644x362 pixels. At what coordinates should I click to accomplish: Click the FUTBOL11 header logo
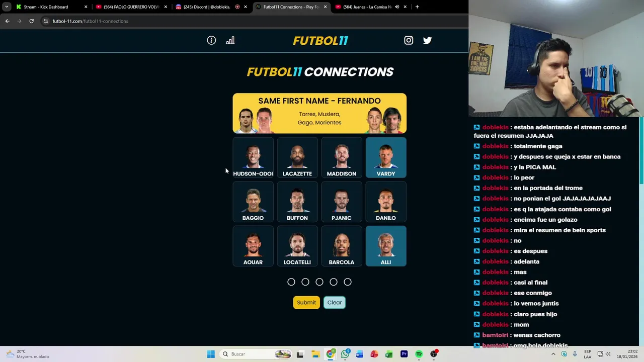[x=320, y=41]
